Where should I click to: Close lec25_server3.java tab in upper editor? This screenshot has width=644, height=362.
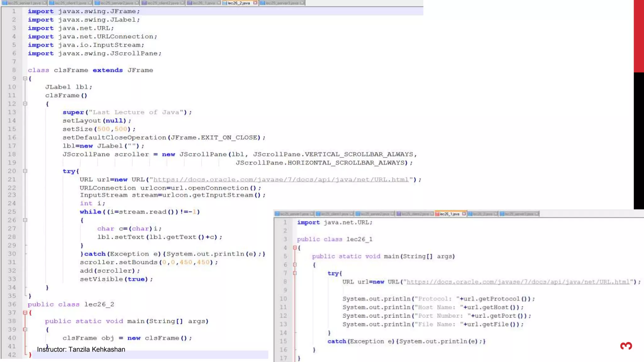tap(302, 3)
